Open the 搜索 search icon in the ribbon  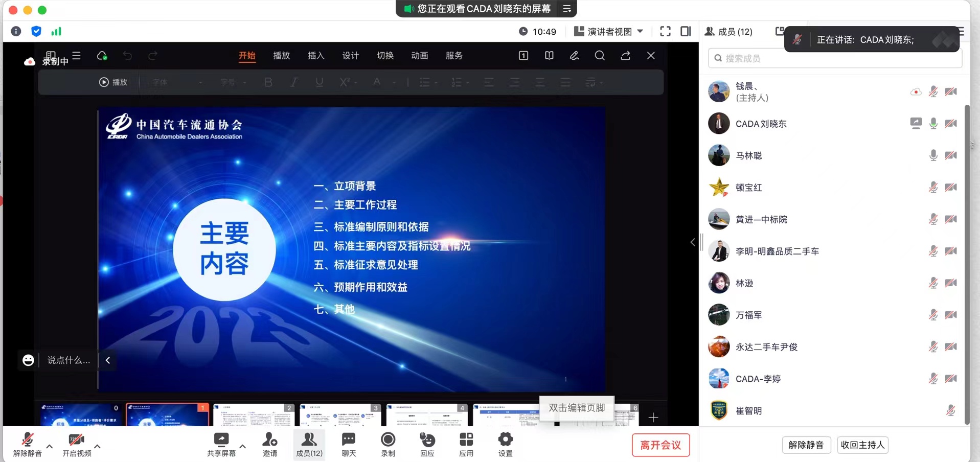tap(600, 56)
